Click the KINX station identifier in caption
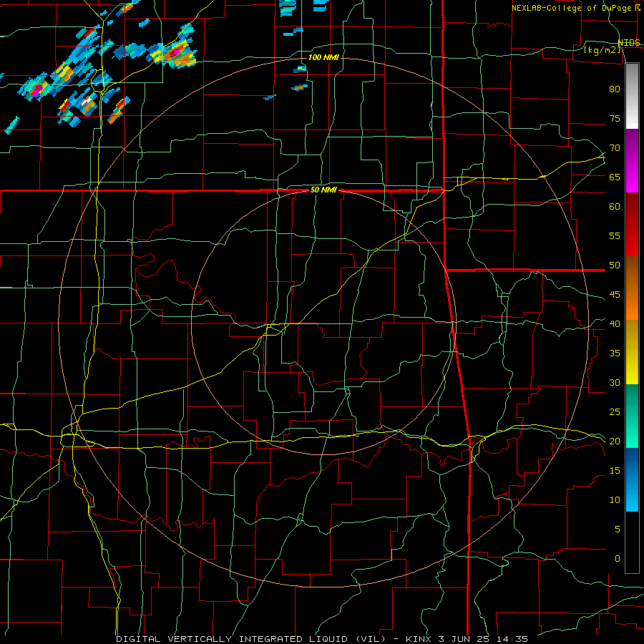The width and height of the screenshot is (644, 644). tap(421, 639)
